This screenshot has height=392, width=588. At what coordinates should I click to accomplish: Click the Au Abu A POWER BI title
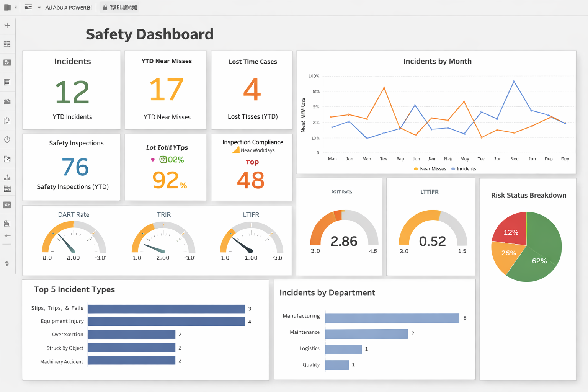click(67, 7)
